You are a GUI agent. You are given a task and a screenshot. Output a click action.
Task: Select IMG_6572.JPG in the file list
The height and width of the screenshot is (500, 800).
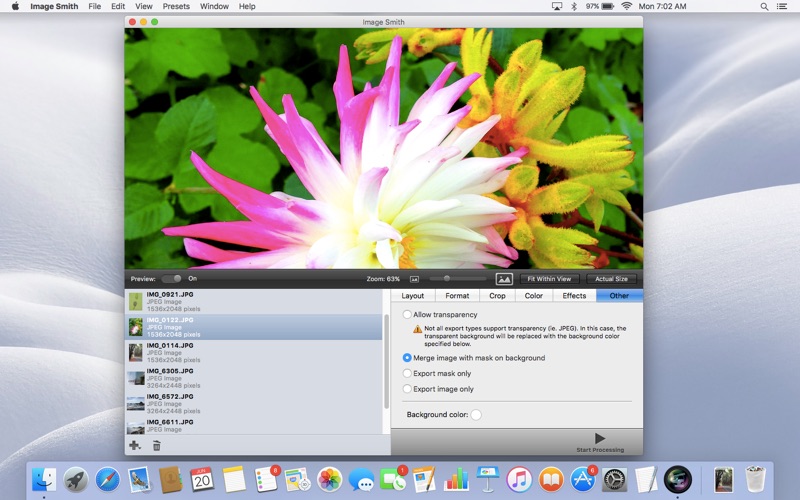tap(254, 404)
